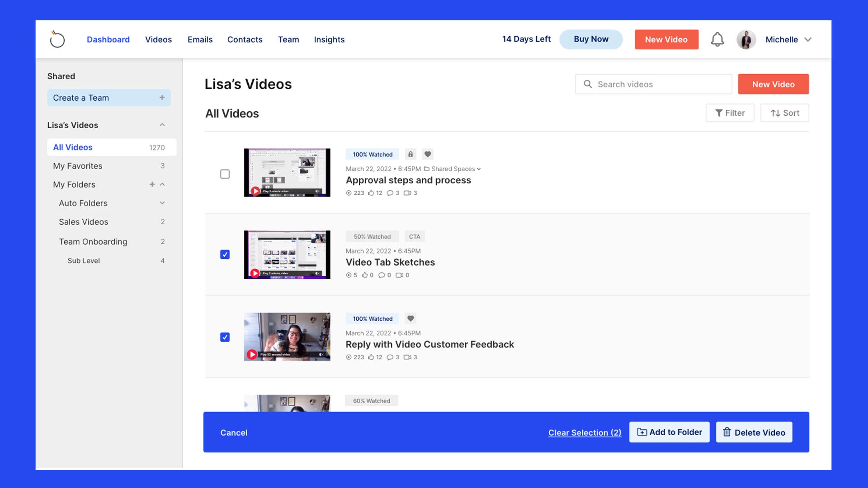Open the Insights menu item

tap(329, 39)
